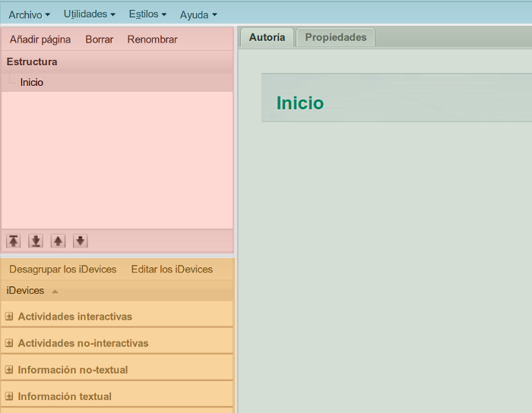
Task: Switch to the Propiedades tab
Action: [x=335, y=37]
